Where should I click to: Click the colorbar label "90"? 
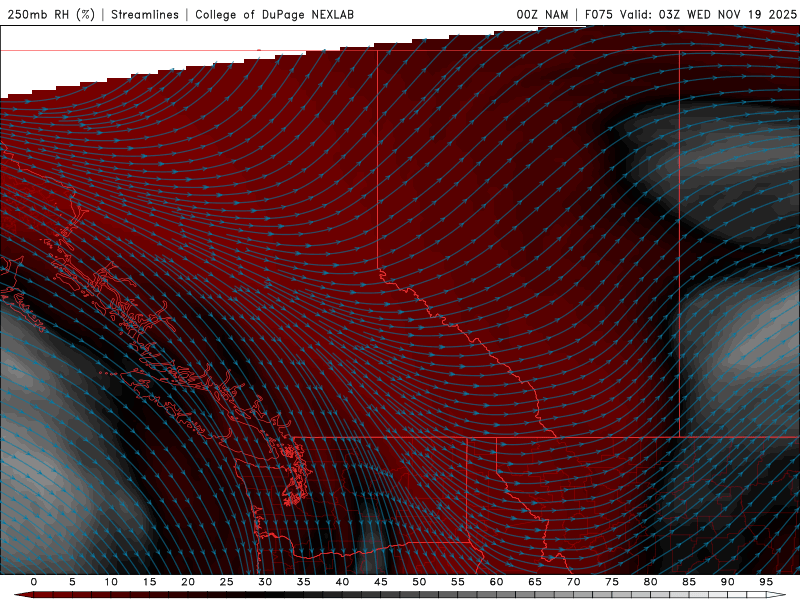[728, 582]
